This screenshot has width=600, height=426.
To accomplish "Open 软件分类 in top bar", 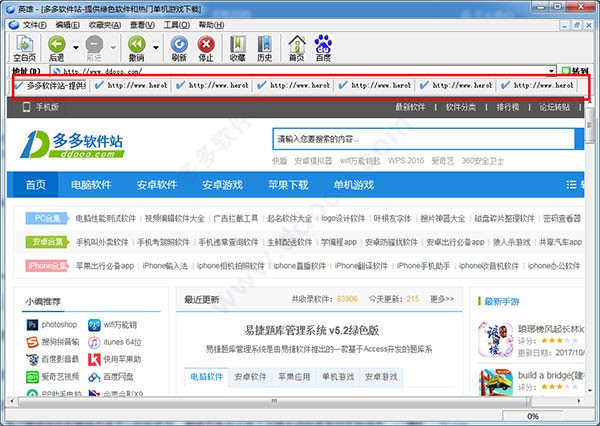I will [461, 107].
